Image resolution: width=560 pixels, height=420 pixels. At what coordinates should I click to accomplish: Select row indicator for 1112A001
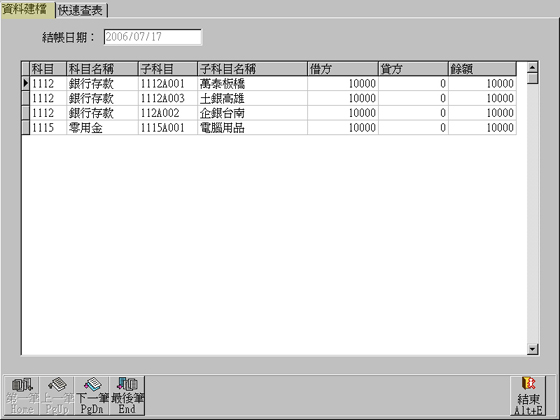25,84
